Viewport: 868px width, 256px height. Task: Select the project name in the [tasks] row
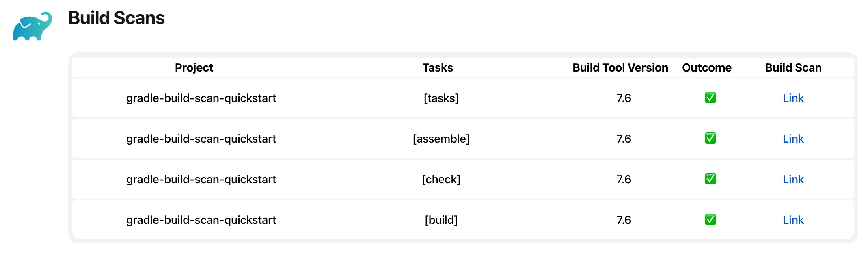click(201, 98)
